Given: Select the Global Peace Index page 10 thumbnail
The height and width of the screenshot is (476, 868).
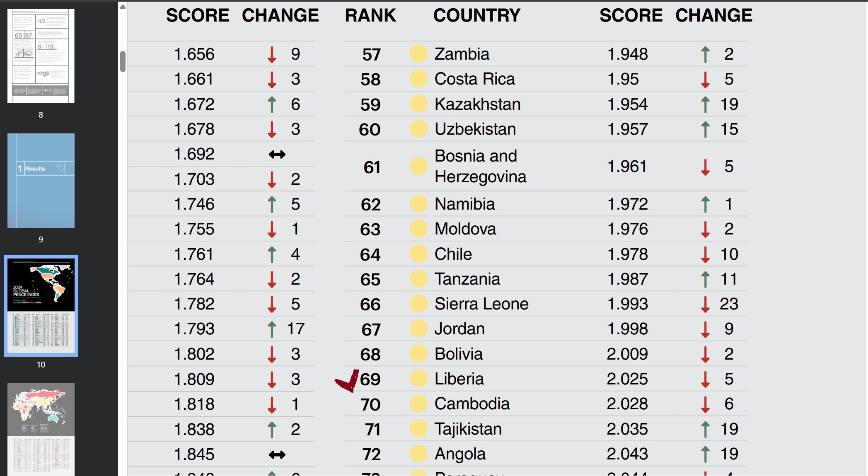Looking at the screenshot, I should pos(41,305).
